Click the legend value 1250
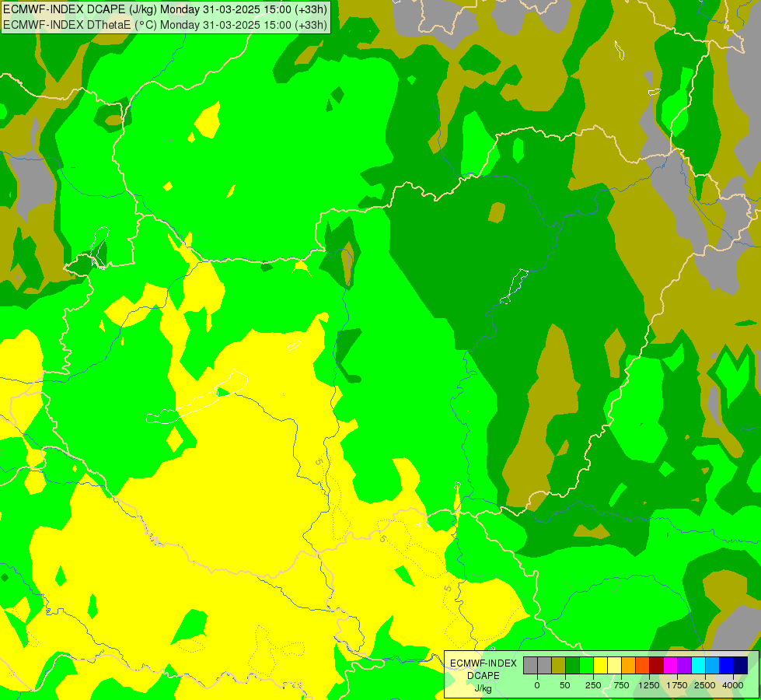This screenshot has width=761, height=700. point(649,685)
